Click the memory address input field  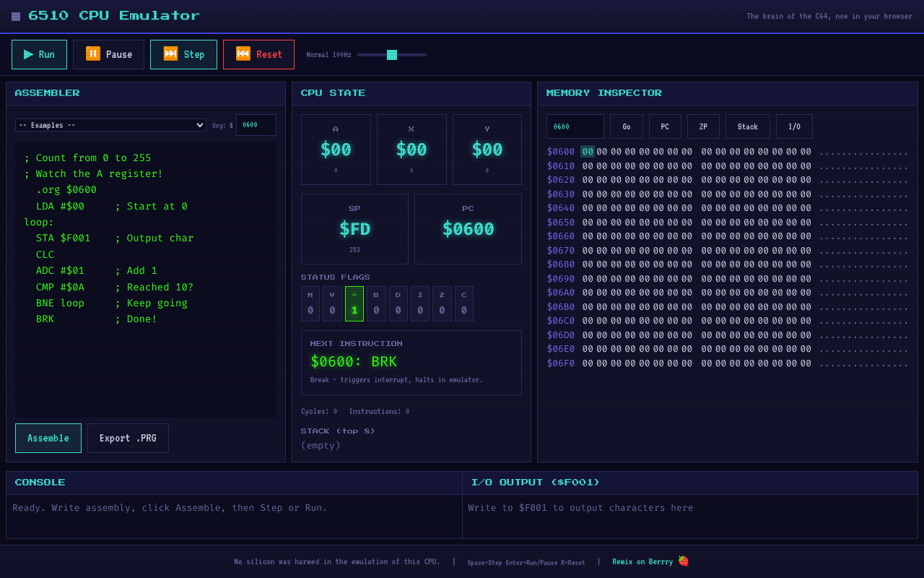coord(575,126)
